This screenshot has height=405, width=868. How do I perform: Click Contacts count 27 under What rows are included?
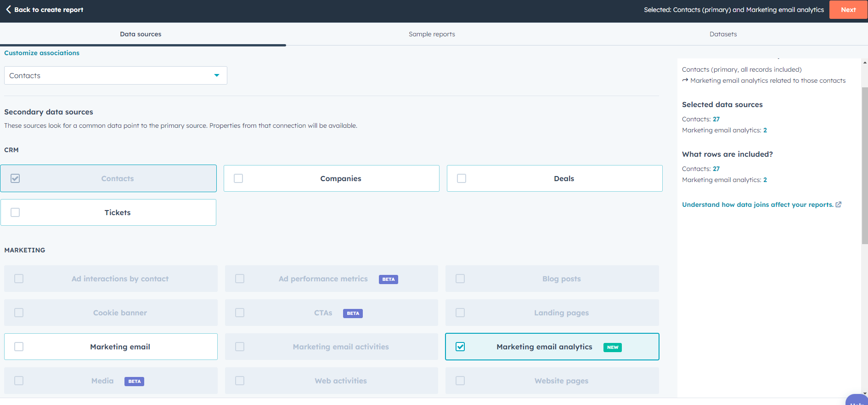716,169
